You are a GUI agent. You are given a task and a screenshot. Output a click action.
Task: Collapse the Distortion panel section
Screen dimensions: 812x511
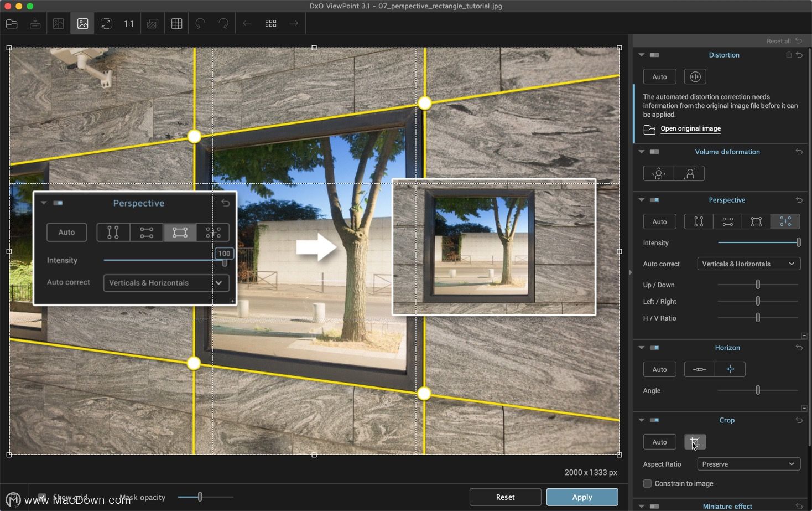point(641,55)
